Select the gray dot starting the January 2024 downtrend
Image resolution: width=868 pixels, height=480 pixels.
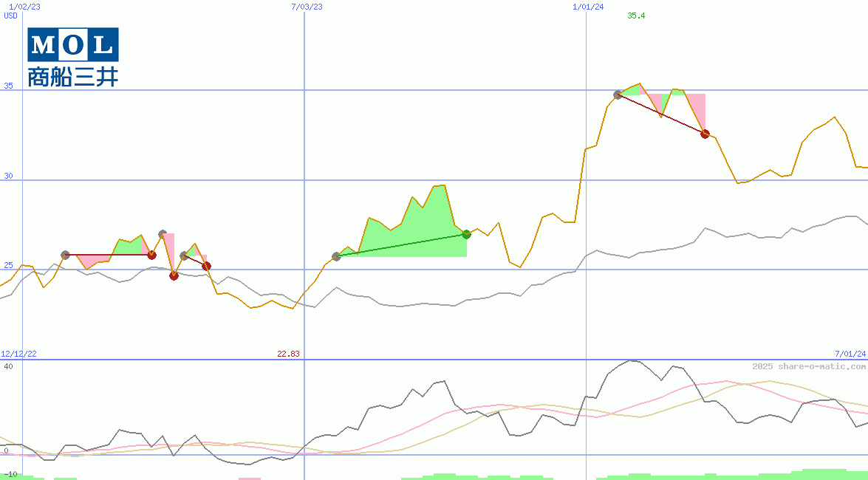618,95
